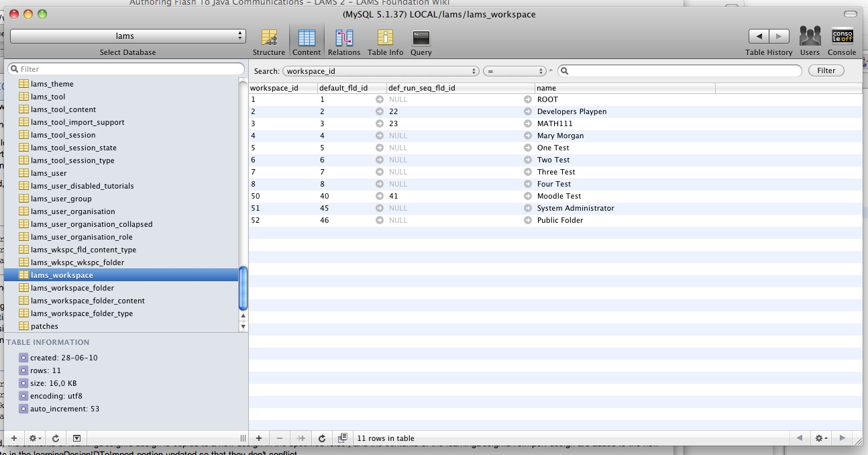This screenshot has width=868, height=455.
Task: Click the add row plus button
Action: tap(259, 438)
